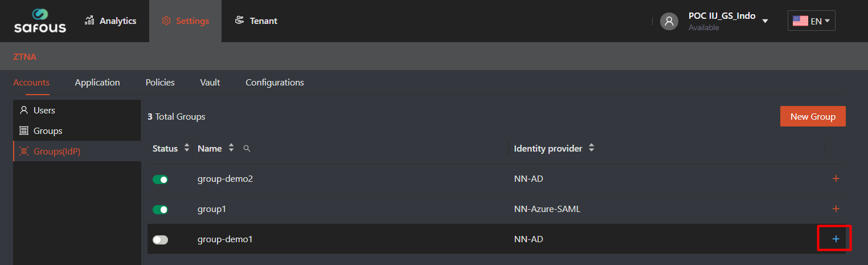Open the Tenant menu
The image size is (868, 265).
click(x=256, y=21)
